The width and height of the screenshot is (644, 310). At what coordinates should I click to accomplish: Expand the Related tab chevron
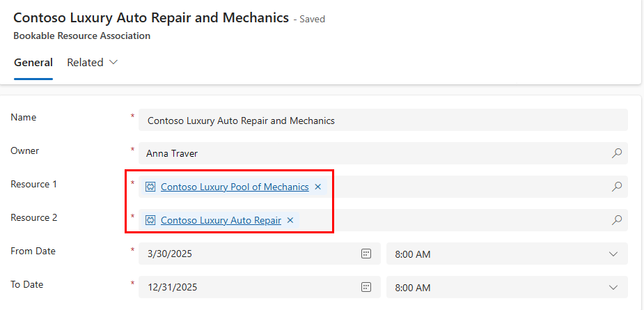(x=113, y=63)
